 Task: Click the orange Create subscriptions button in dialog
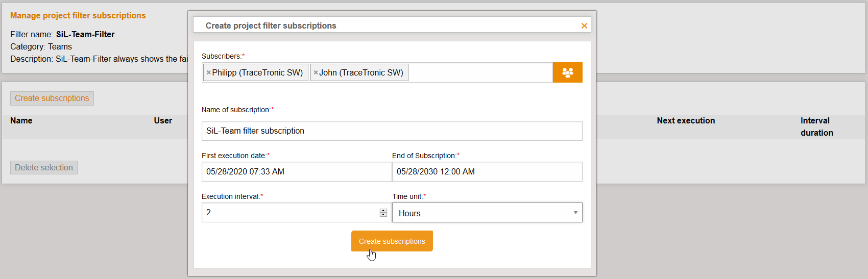pos(392,241)
